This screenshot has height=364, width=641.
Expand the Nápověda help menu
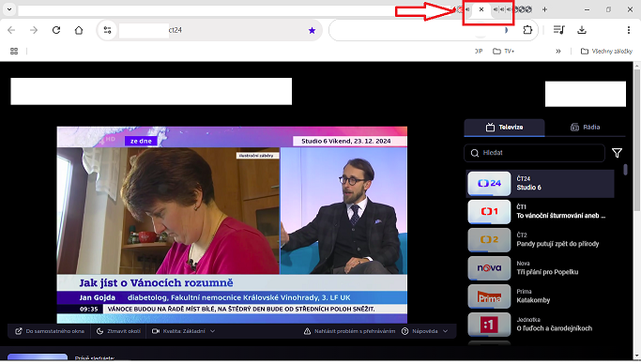[x=425, y=331]
